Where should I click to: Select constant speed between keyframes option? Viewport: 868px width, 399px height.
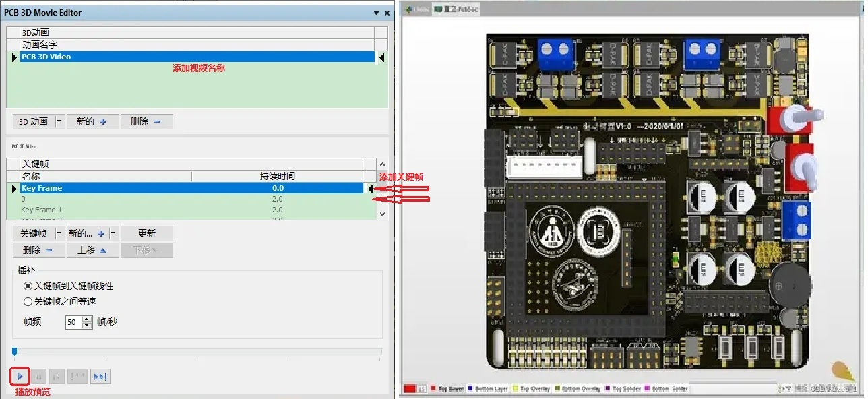point(28,301)
